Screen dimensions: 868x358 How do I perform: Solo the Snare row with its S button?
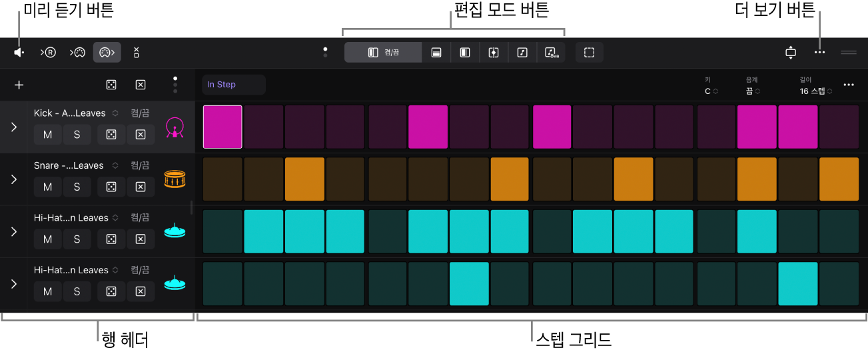point(77,187)
